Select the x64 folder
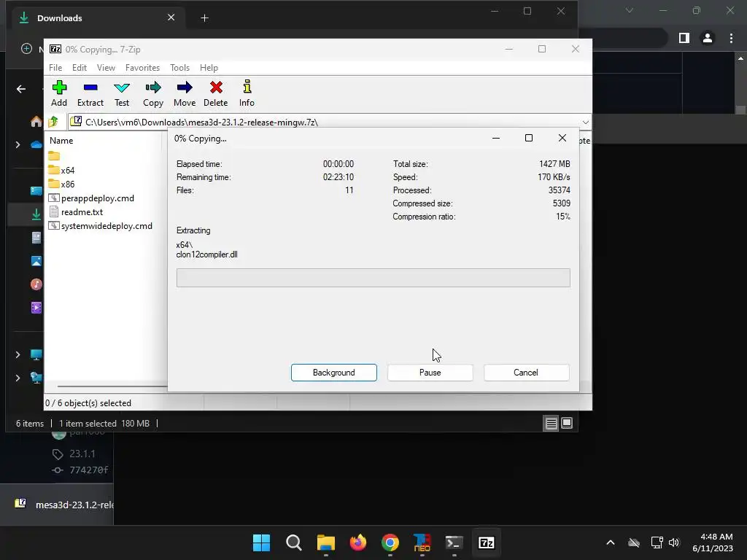747x560 pixels. [x=61, y=170]
